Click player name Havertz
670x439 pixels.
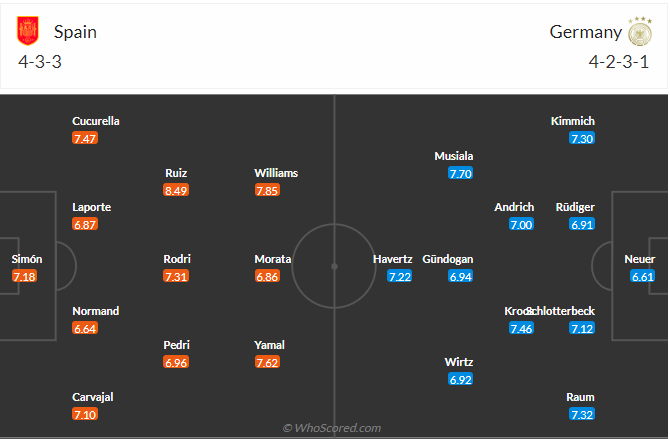pyautogui.click(x=393, y=259)
